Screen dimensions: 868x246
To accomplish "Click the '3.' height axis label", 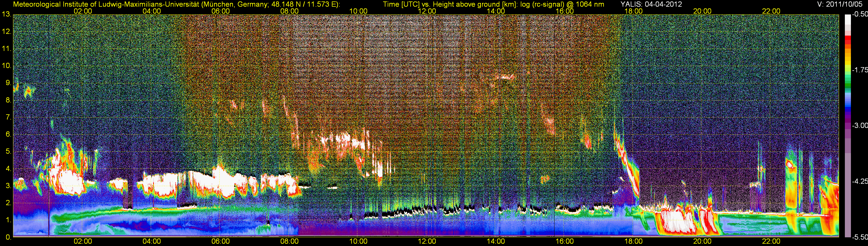I will (x=8, y=186).
